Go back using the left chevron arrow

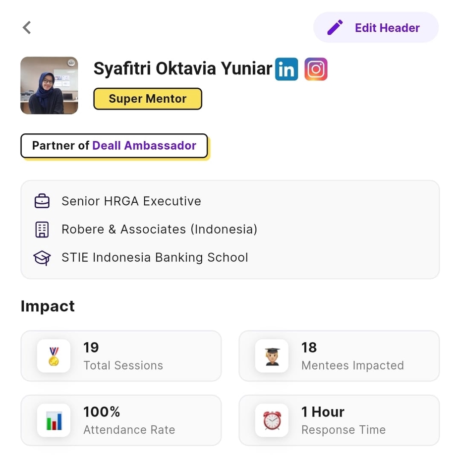coord(27,27)
